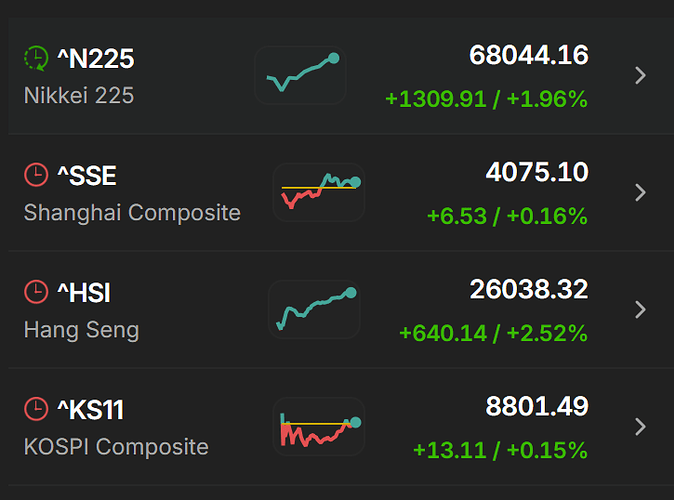Open the Nikkei 225 sparkline chart

pos(300,75)
